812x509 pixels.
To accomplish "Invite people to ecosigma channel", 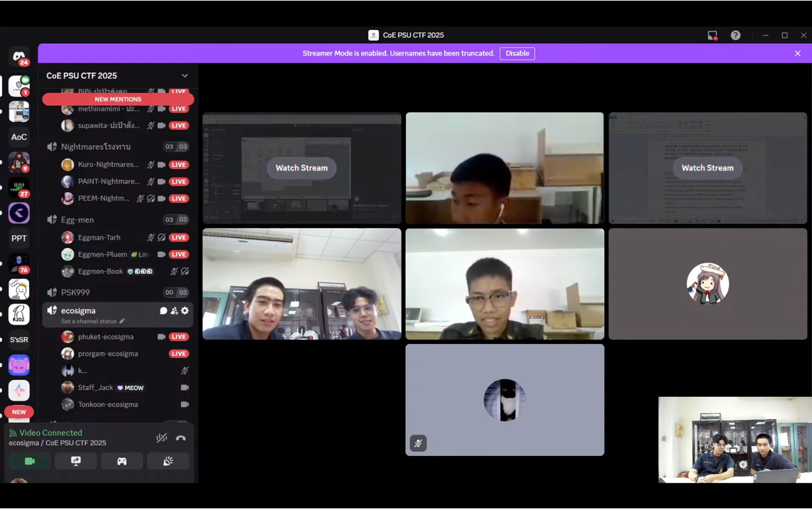I will (x=174, y=311).
